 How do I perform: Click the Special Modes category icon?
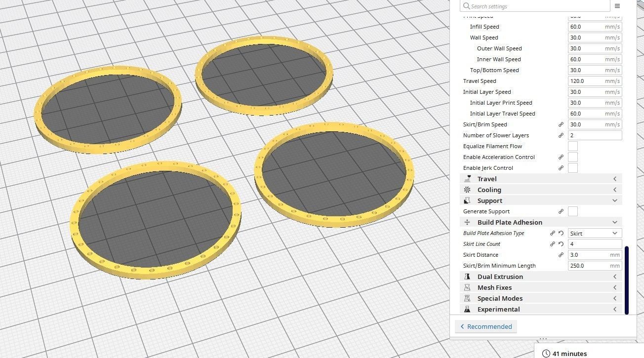pyautogui.click(x=467, y=298)
